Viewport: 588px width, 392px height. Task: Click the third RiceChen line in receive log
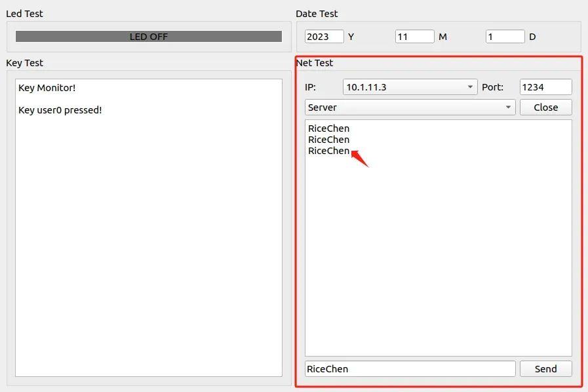(328, 151)
